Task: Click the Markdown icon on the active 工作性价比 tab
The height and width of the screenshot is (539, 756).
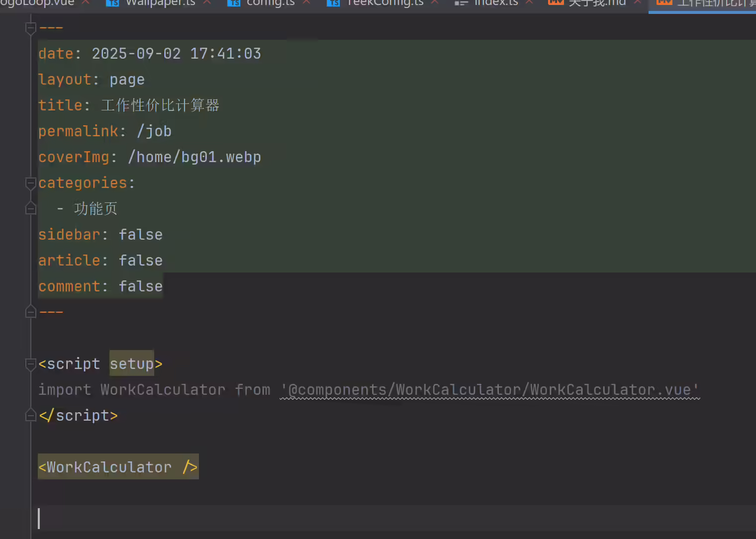Action: coord(664,2)
